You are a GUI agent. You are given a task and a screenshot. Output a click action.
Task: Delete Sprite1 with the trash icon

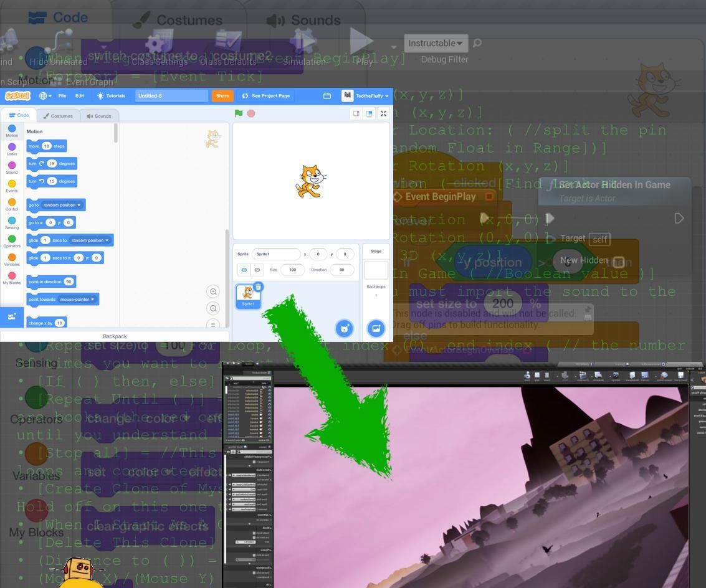point(258,287)
